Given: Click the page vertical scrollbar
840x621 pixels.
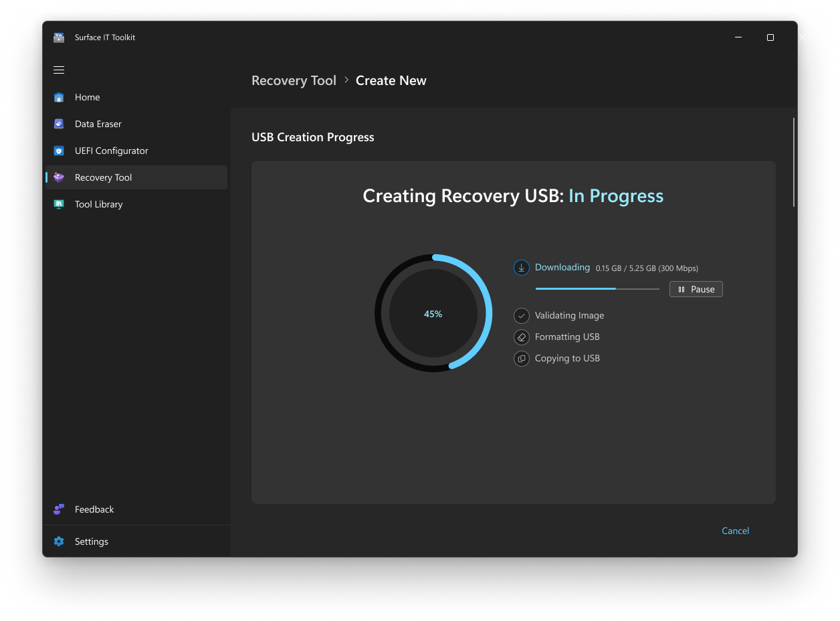Looking at the screenshot, I should coord(794,162).
